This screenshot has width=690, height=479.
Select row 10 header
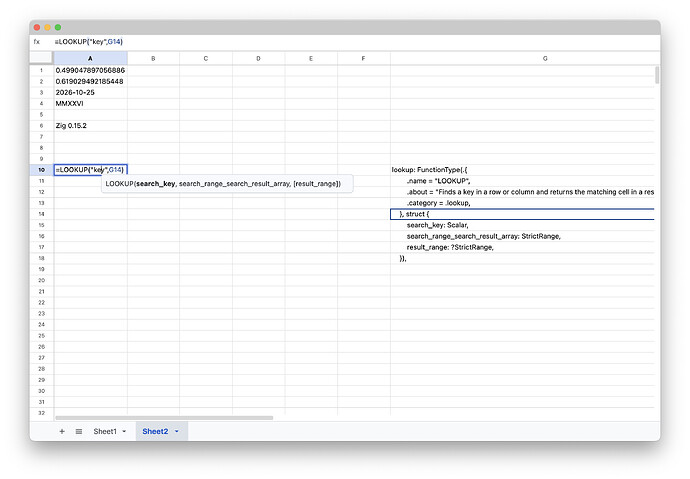click(41, 170)
